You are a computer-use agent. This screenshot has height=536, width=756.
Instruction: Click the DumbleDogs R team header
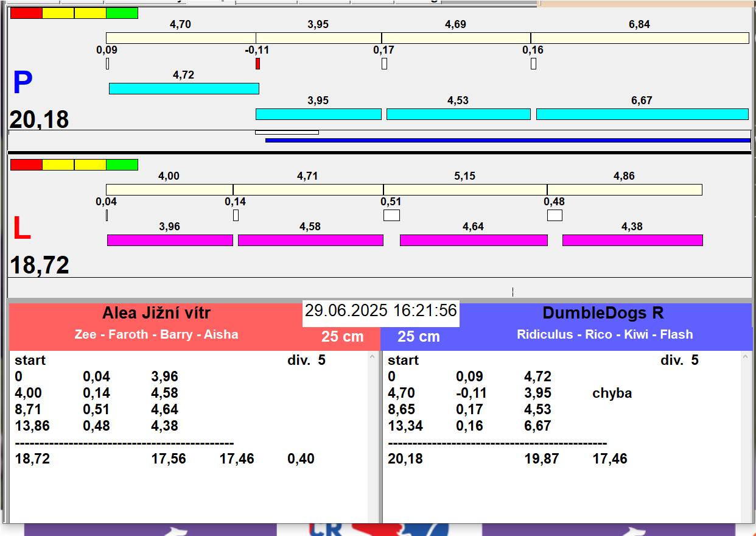click(603, 314)
